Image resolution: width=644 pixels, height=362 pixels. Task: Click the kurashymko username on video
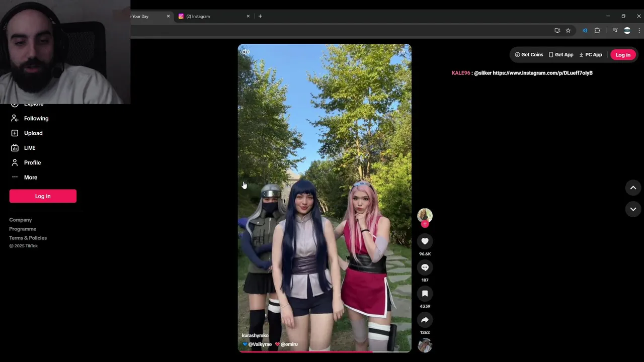pos(255,335)
